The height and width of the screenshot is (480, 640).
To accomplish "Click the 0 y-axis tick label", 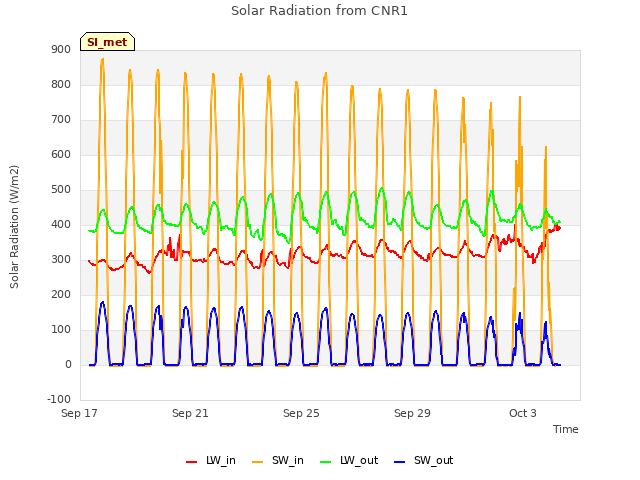I will pos(69,365).
